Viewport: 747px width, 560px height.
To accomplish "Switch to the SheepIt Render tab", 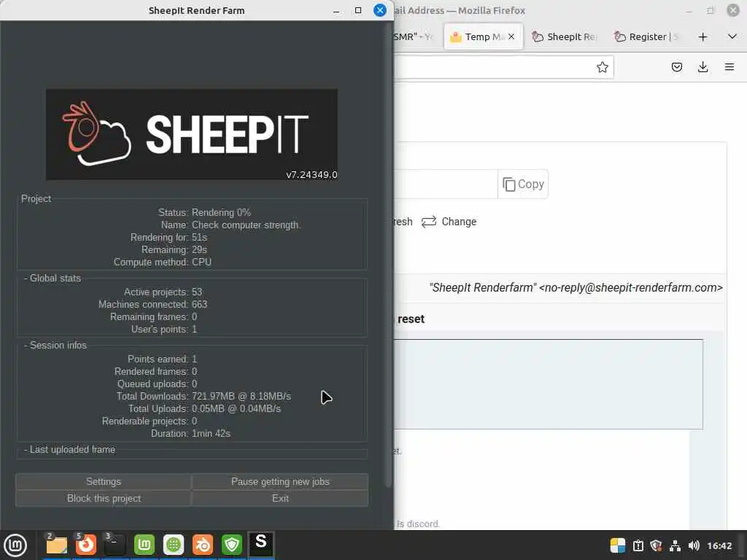I will [565, 36].
